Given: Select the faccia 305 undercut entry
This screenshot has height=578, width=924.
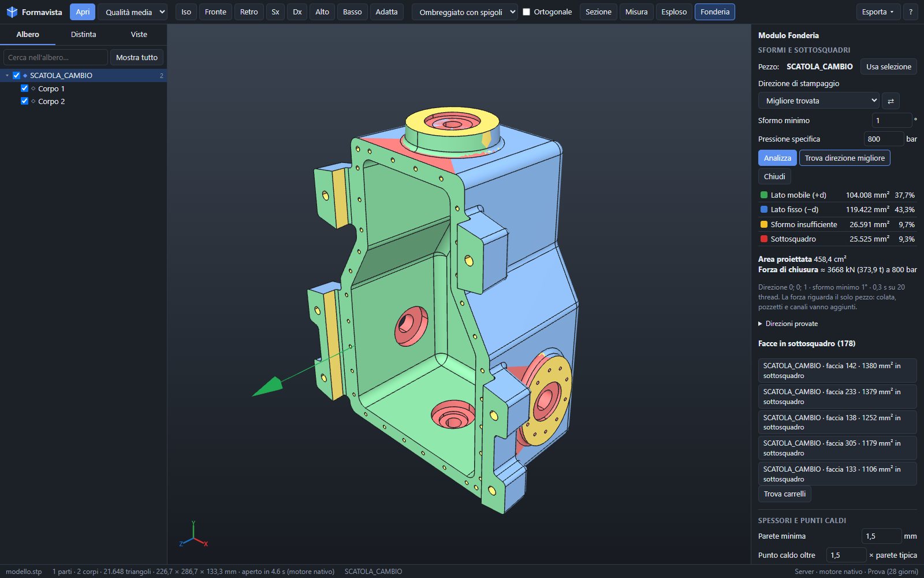Looking at the screenshot, I should click(837, 448).
